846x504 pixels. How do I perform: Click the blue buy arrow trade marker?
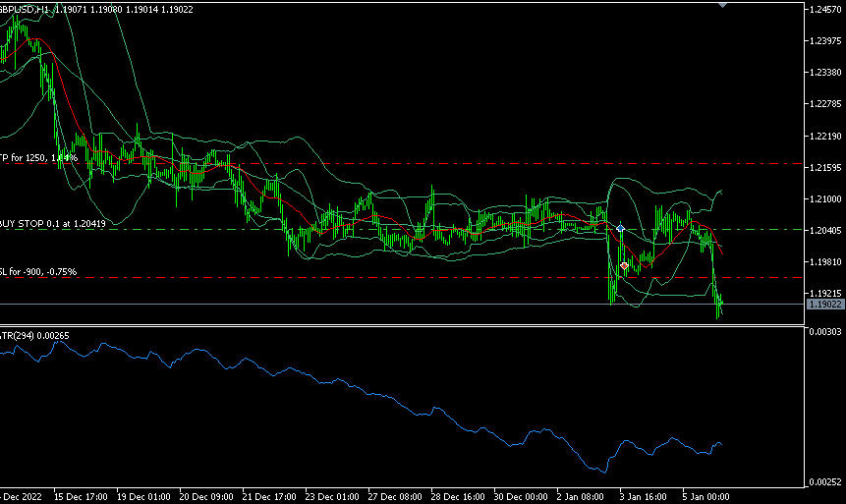620,228
